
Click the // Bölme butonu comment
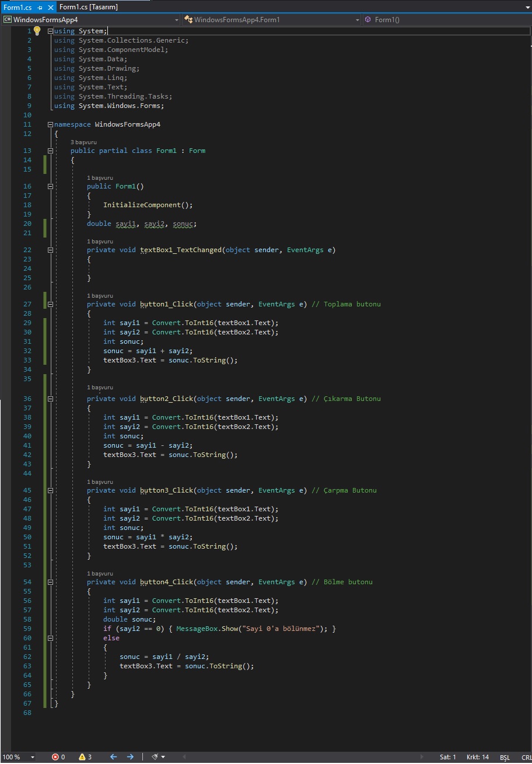342,582
